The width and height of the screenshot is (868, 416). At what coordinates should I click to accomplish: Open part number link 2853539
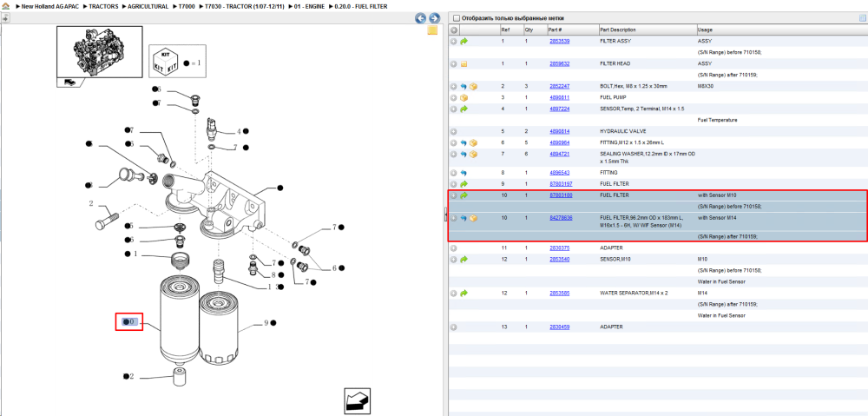coord(559,41)
